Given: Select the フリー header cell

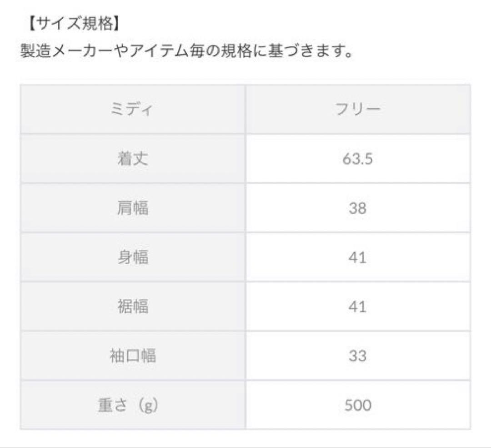Looking at the screenshot, I should (358, 110).
